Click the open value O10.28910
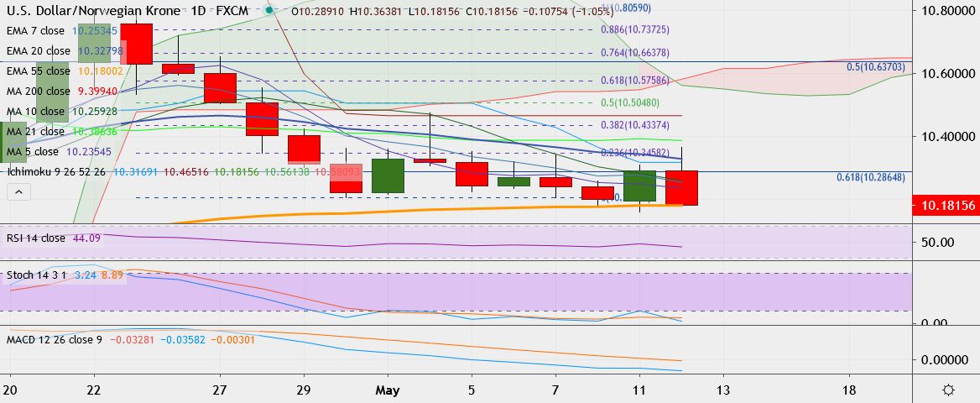Screen dimensions: 980x403 click(x=317, y=11)
